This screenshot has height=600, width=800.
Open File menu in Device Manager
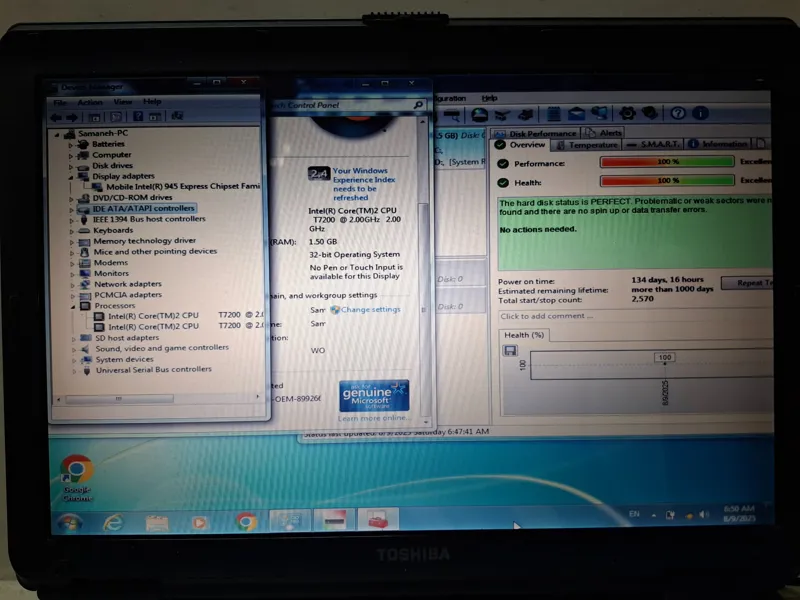[x=60, y=103]
